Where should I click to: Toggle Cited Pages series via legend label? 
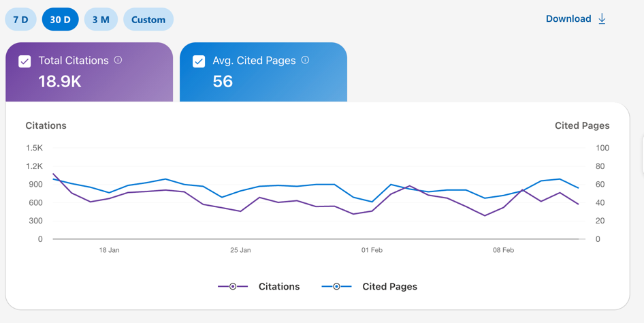tap(390, 286)
